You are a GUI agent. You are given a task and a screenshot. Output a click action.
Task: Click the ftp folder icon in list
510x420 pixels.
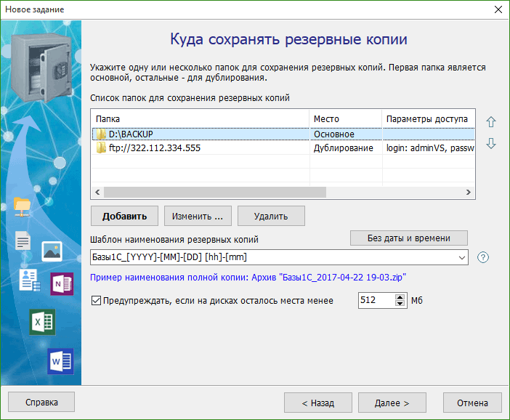point(101,148)
